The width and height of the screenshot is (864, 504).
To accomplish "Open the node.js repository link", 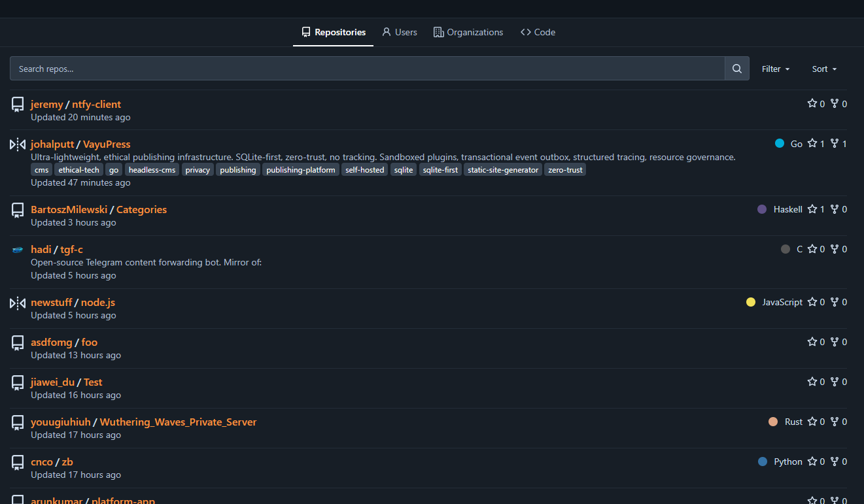I will pos(98,303).
